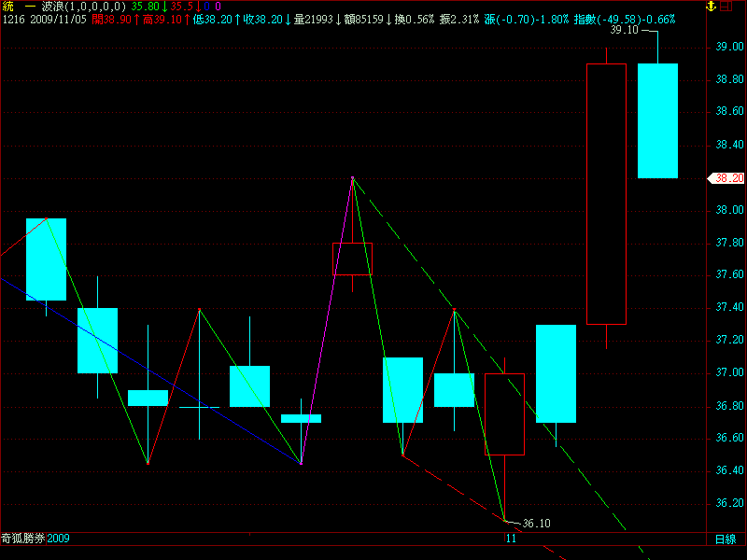Screen dimensions: 747x560
Task: Click the 38.00 price axis label
Action: pyautogui.click(x=729, y=210)
